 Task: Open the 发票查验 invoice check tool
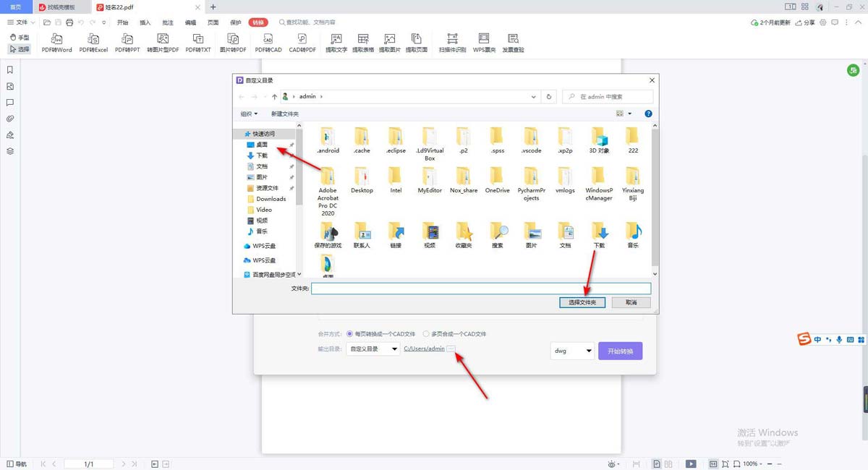pos(513,43)
